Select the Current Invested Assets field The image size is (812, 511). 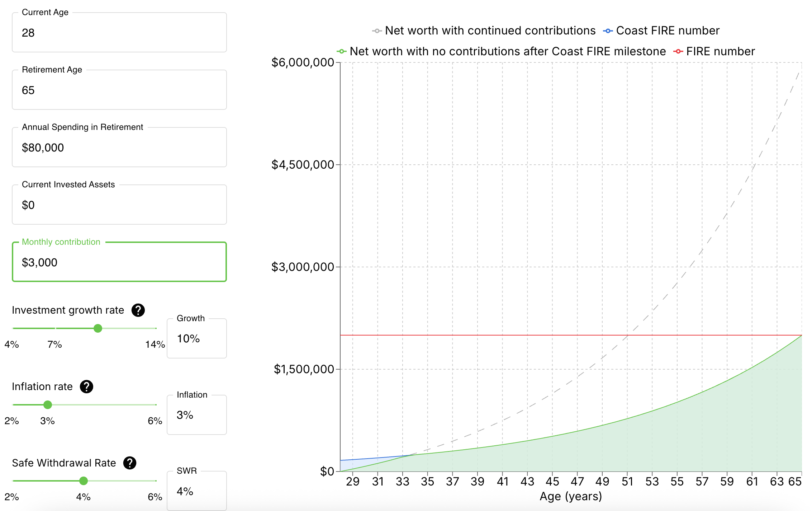pos(119,205)
